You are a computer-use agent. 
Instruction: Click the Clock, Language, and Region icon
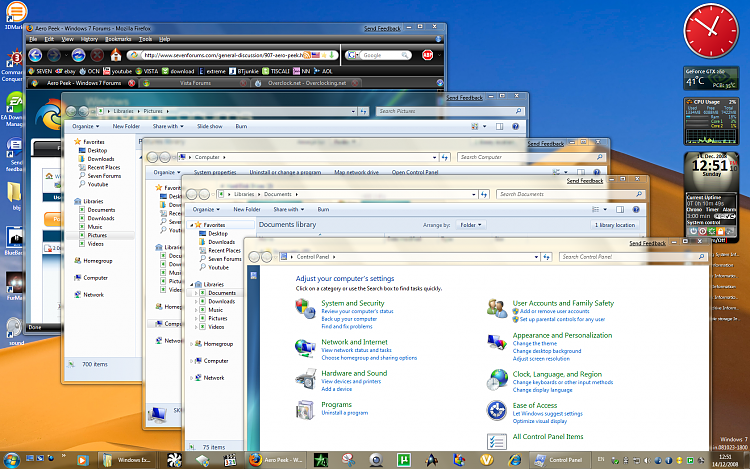pyautogui.click(x=497, y=380)
